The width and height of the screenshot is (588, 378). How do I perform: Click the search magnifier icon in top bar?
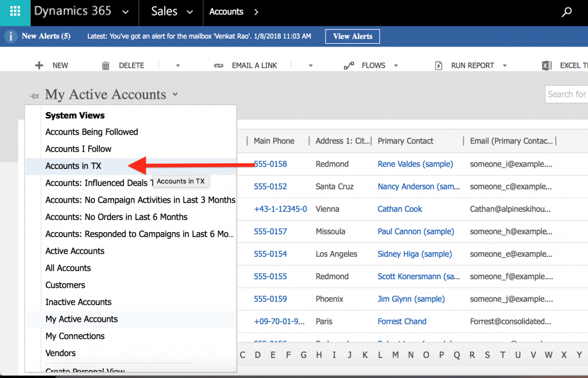567,12
